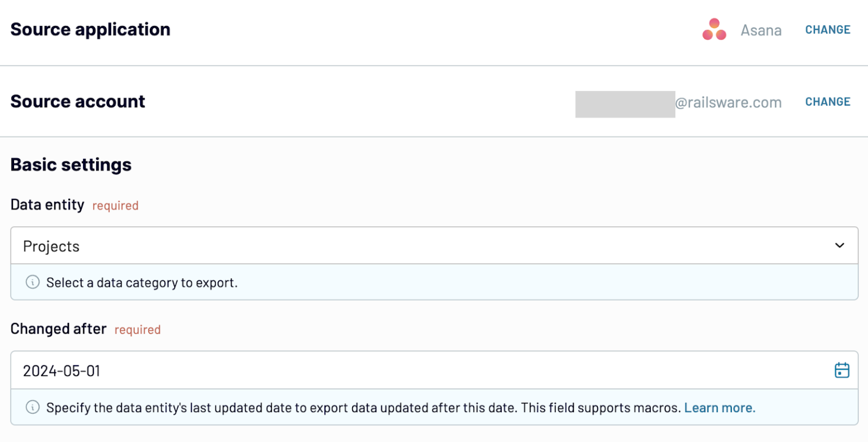Click the @railsware.com account text

(x=730, y=103)
